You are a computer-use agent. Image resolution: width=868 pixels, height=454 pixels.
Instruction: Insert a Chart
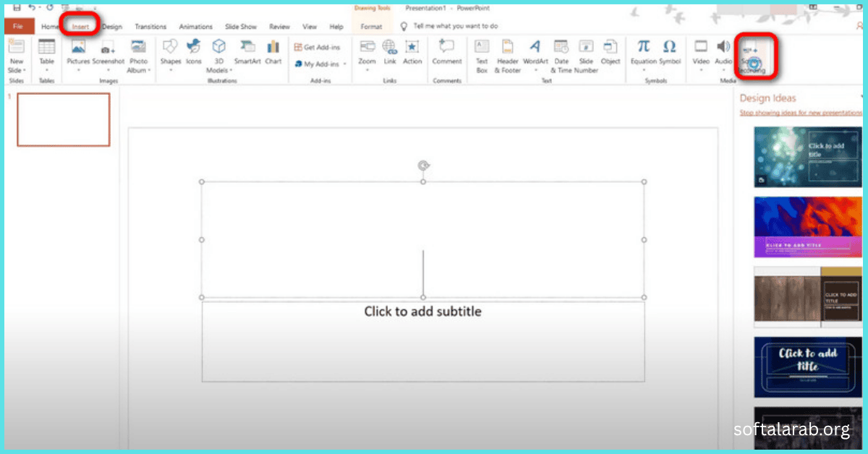[273, 52]
